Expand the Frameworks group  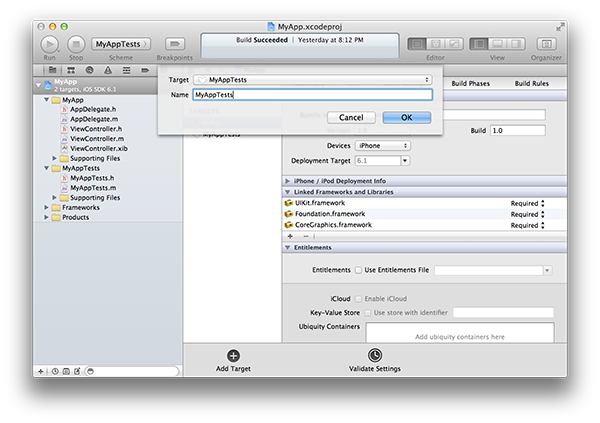[46, 207]
